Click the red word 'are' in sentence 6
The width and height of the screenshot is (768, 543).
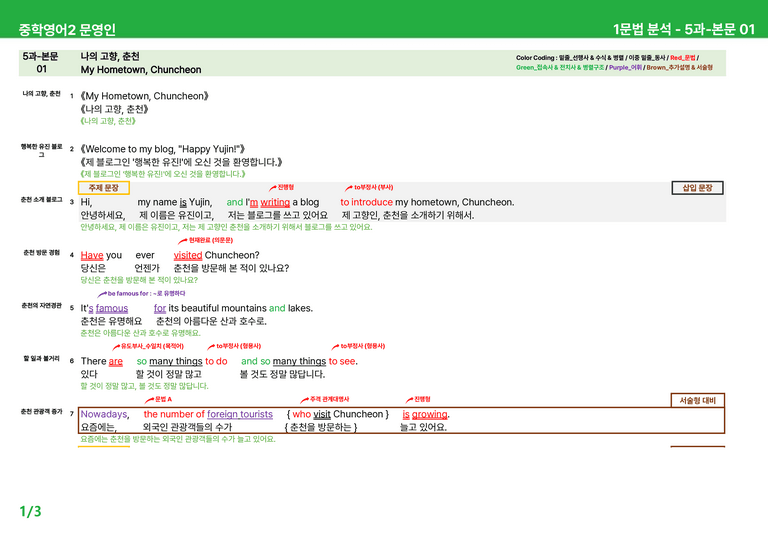click(x=116, y=361)
